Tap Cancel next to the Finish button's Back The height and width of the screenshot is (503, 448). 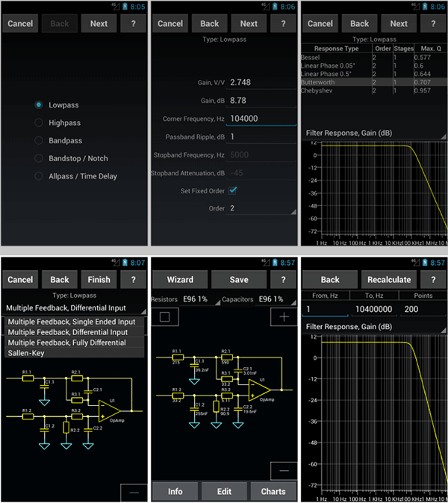tap(20, 279)
